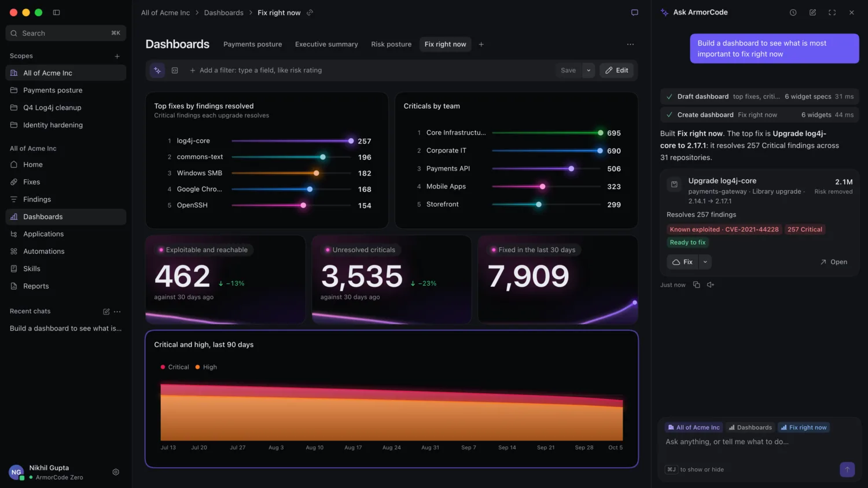Start new chat from Ask ArmorCode header

pyautogui.click(x=812, y=12)
